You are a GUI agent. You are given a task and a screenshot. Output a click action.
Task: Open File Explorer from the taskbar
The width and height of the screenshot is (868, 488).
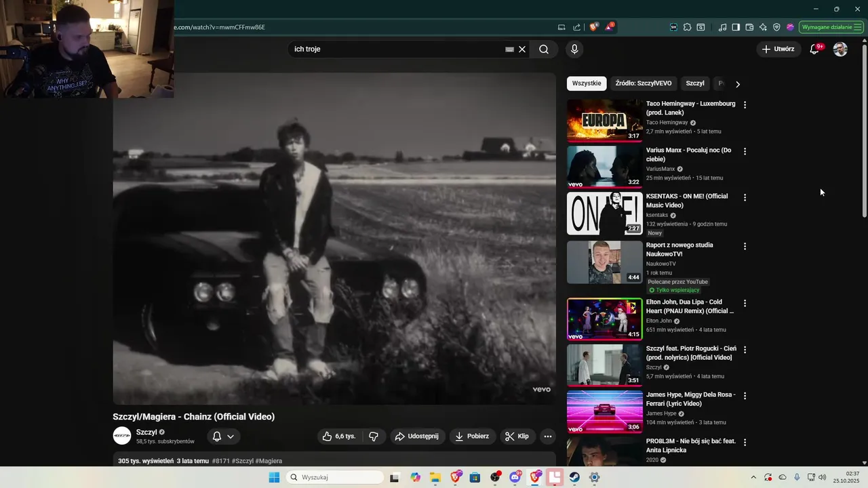point(435,477)
